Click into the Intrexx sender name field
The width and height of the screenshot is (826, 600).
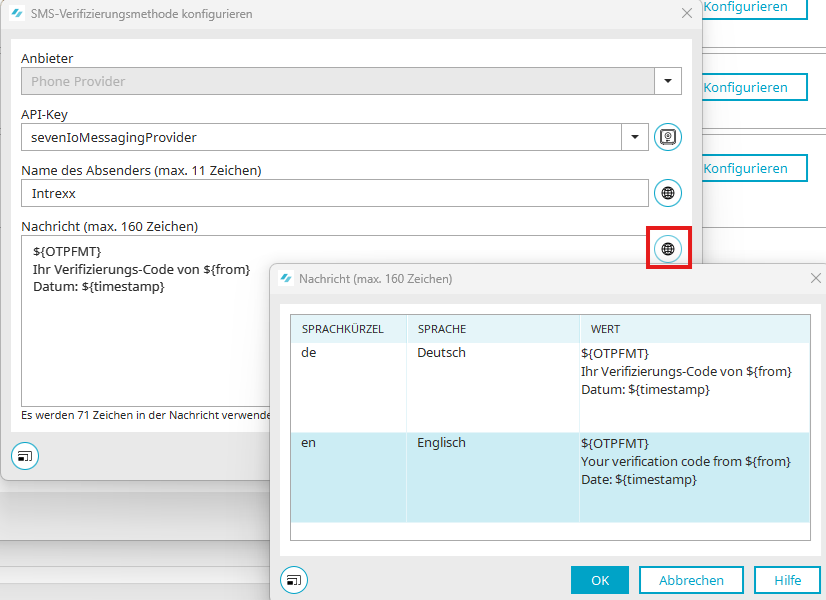point(334,193)
